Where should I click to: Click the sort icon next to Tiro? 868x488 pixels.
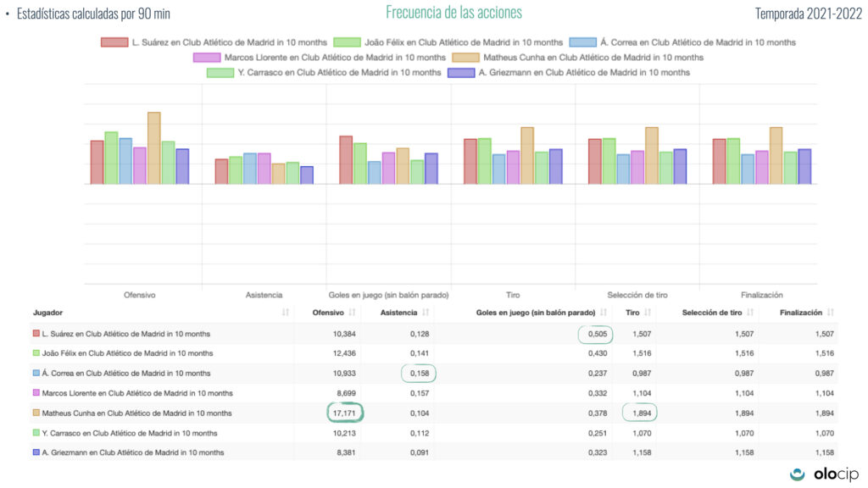point(648,313)
